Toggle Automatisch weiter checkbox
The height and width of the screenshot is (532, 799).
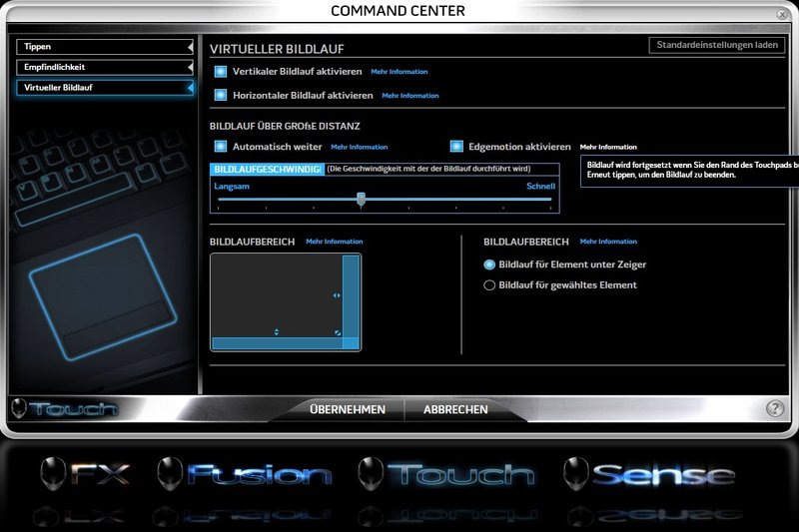point(221,147)
